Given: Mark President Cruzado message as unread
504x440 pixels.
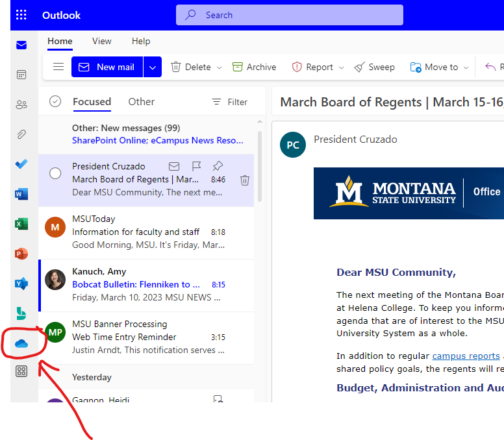Looking at the screenshot, I should pyautogui.click(x=174, y=166).
